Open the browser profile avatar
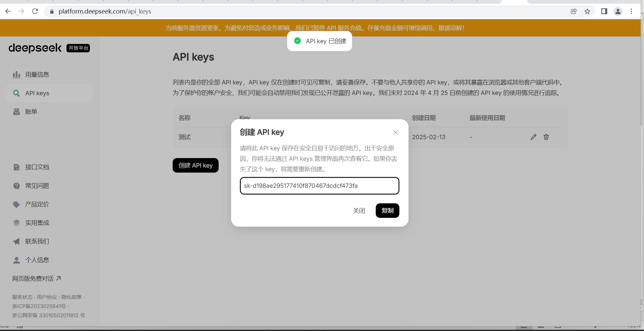644x331 pixels. (x=618, y=11)
